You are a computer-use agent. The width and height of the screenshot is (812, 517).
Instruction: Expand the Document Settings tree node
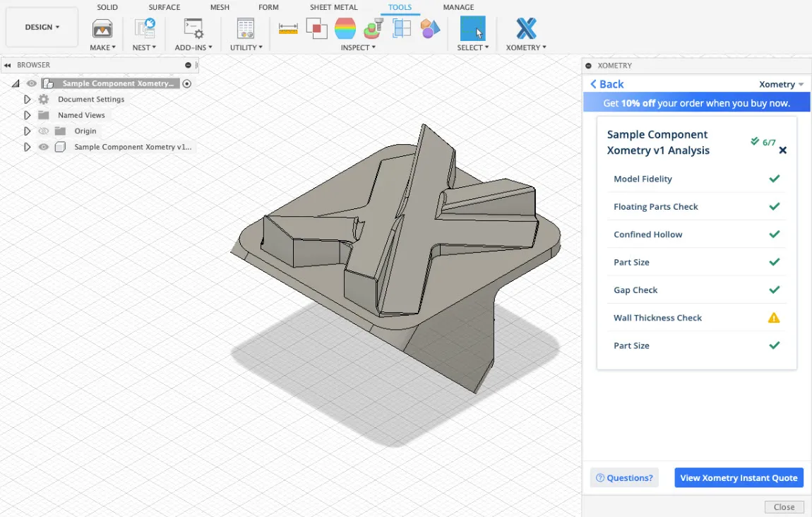(28, 100)
